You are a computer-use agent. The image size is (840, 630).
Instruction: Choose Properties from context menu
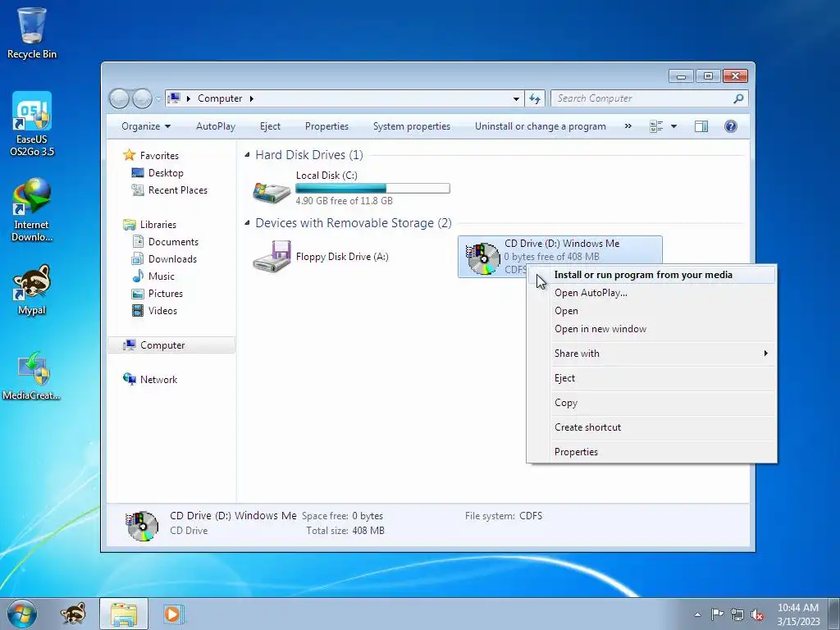coord(651,452)
